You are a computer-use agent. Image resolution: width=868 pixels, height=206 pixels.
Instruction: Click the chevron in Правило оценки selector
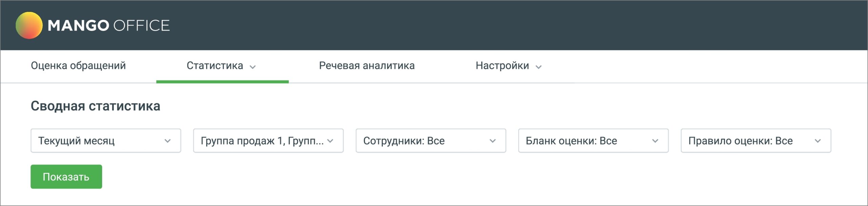coord(818,141)
